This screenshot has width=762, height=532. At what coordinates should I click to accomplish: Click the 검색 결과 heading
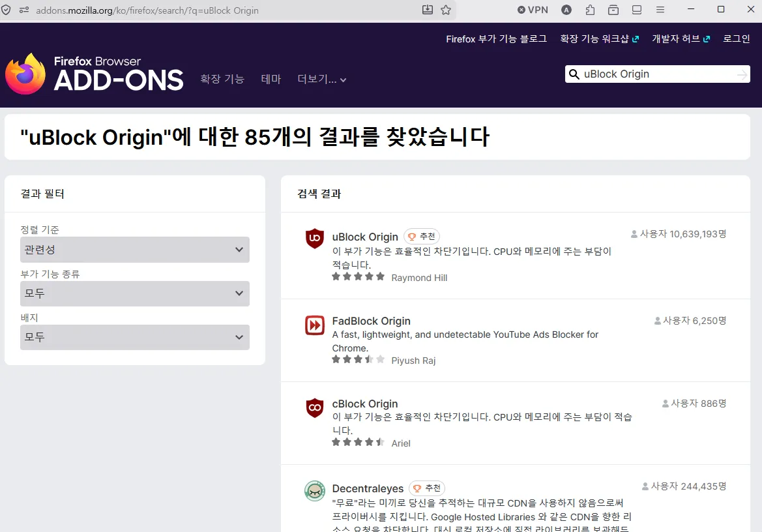pyautogui.click(x=319, y=194)
